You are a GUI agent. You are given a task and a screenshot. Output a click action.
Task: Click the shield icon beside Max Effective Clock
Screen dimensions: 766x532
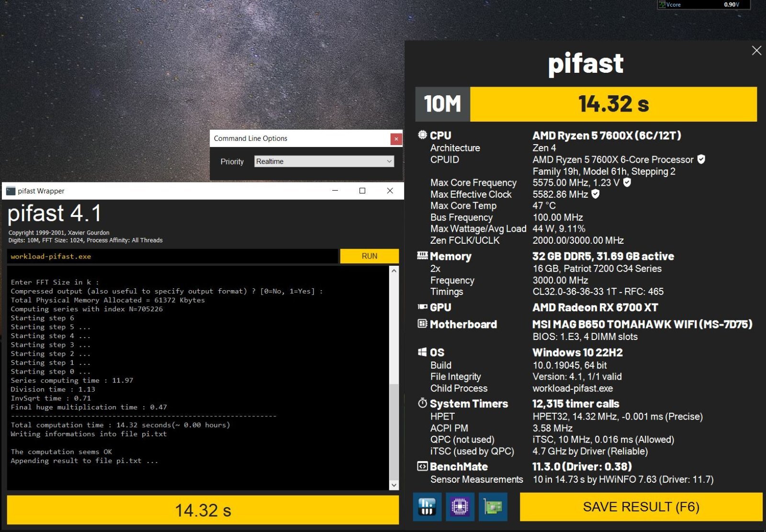pyautogui.click(x=596, y=194)
